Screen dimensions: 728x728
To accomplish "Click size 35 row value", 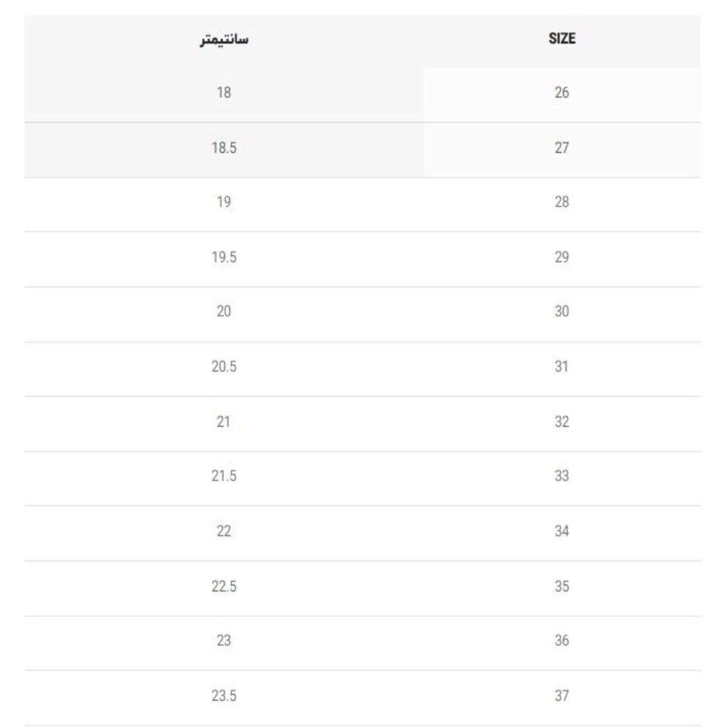I will [562, 587].
